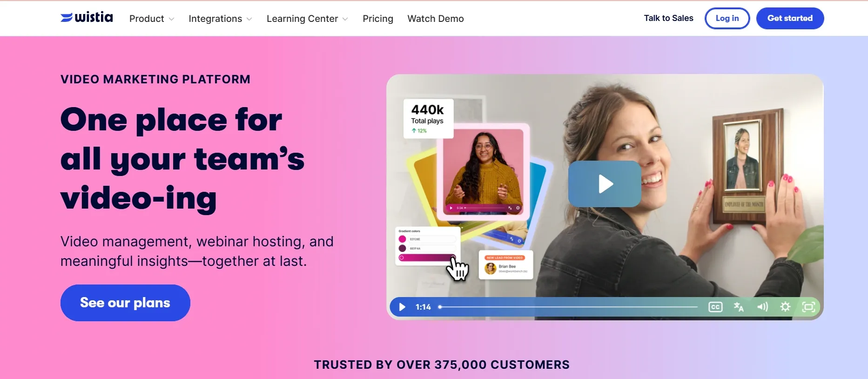Viewport: 868px width, 379px height.
Task: Click the Talk to Sales link
Action: [668, 18]
